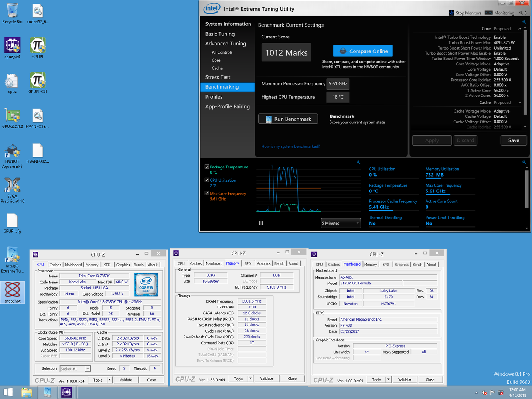The width and height of the screenshot is (532, 399).
Task: Open cpuz desktop icon
Action: tap(12, 83)
